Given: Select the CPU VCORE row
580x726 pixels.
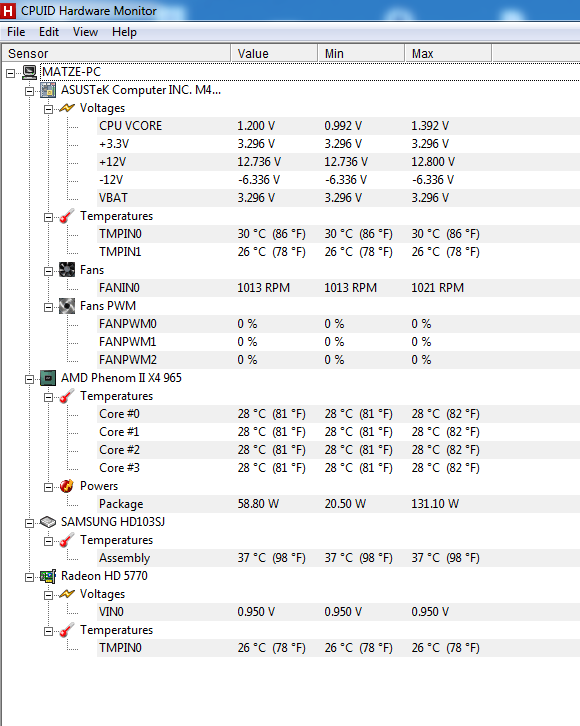Looking at the screenshot, I should (x=338, y=126).
